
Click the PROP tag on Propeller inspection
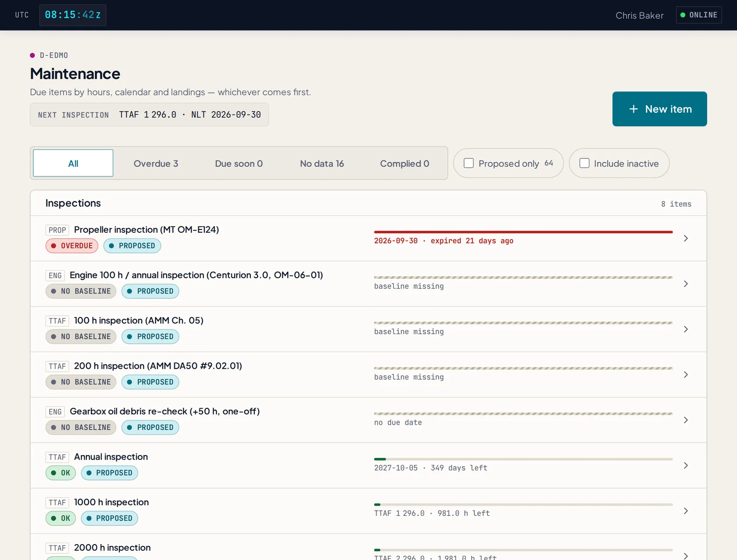point(57,230)
